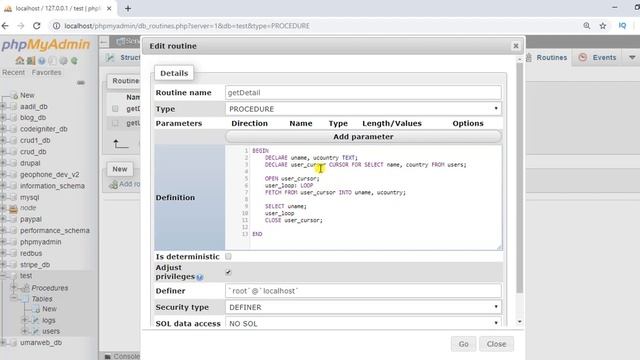
Task: Click the Tables folder icon under test
Action: pos(25,299)
